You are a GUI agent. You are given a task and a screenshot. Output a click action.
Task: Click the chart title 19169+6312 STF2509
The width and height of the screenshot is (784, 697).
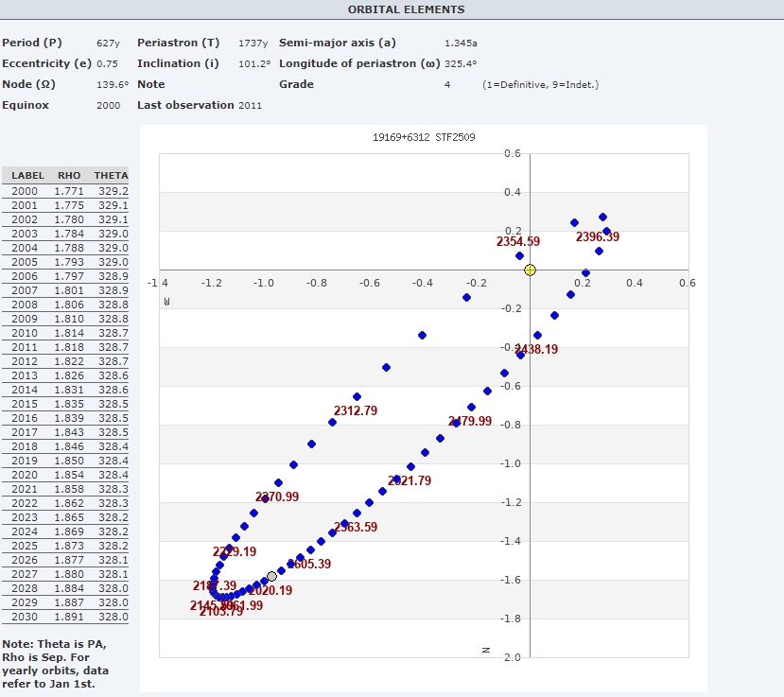point(424,138)
